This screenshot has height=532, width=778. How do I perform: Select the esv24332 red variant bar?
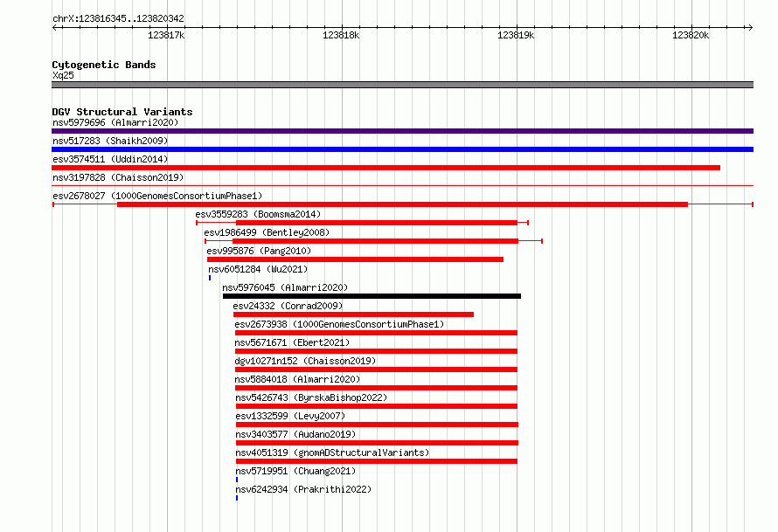coord(353,314)
